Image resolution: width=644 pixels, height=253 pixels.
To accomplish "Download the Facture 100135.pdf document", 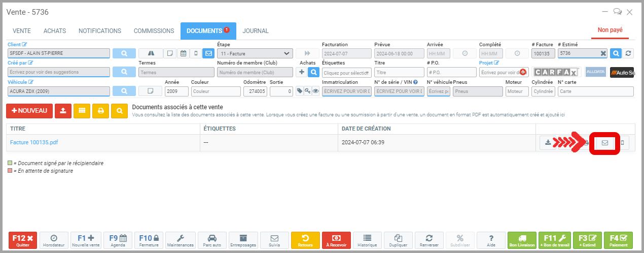I will [548, 143].
